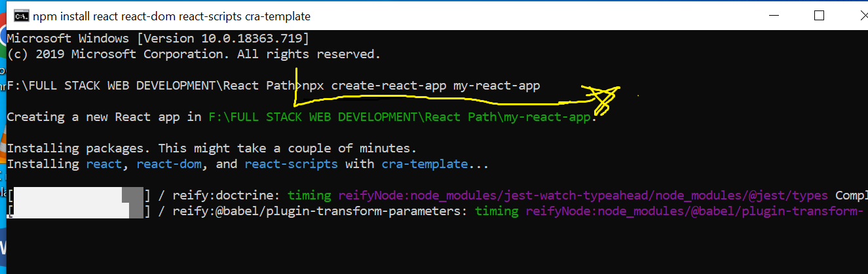Viewport: 868px width, 274px height.
Task: Click the progress bar on the reify:doctrine line
Action: point(79,195)
